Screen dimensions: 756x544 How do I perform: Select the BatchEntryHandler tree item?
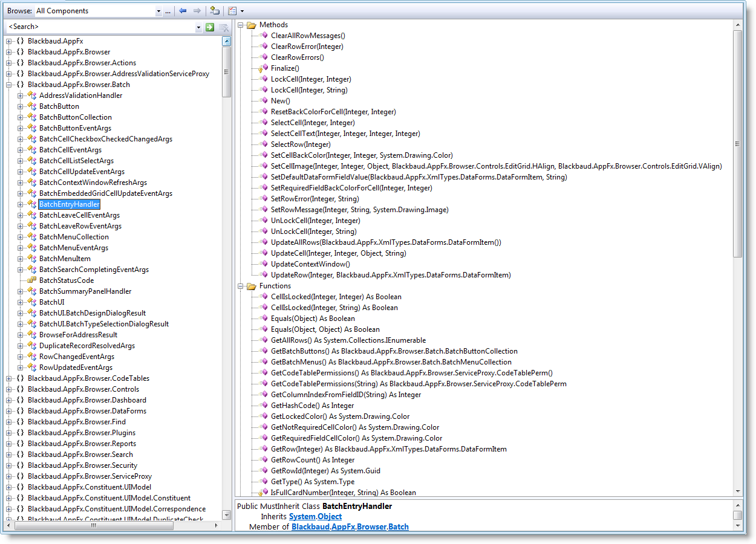pos(69,204)
